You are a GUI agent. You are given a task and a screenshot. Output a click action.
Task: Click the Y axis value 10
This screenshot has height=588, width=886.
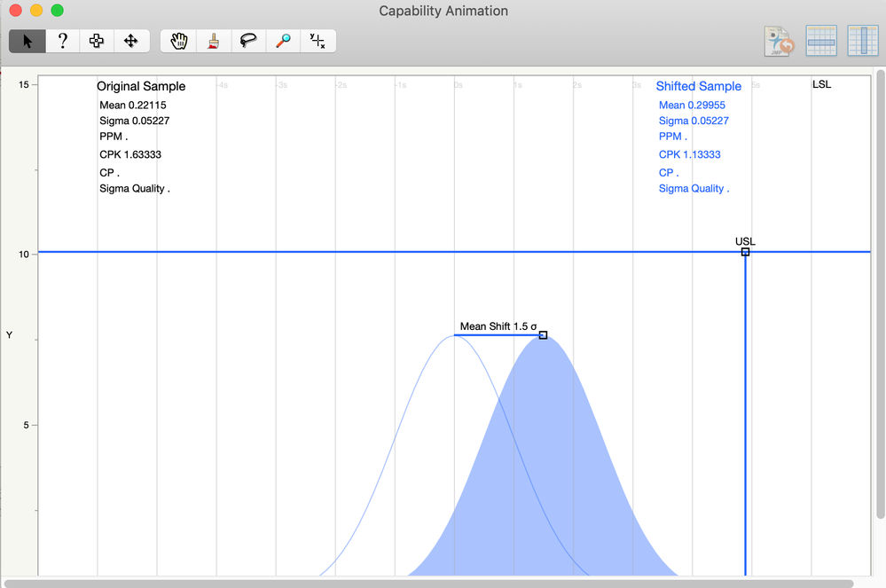pos(24,255)
